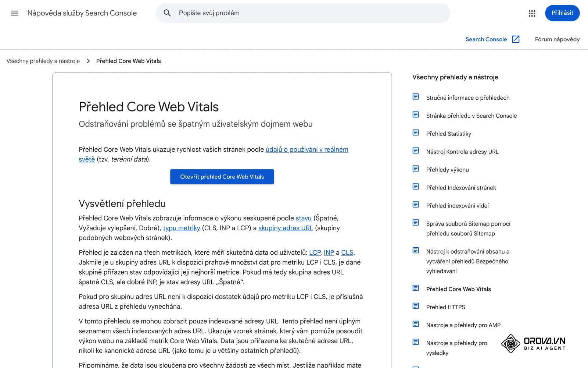Open Přehledy výkonu article
This screenshot has height=368, width=588.
pos(448,170)
